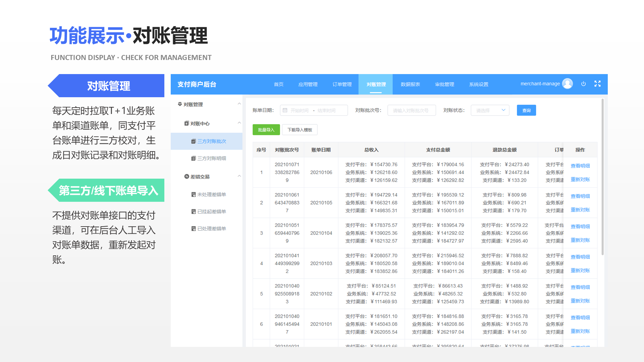Click the 差错交易 sidebar icon

(186, 177)
